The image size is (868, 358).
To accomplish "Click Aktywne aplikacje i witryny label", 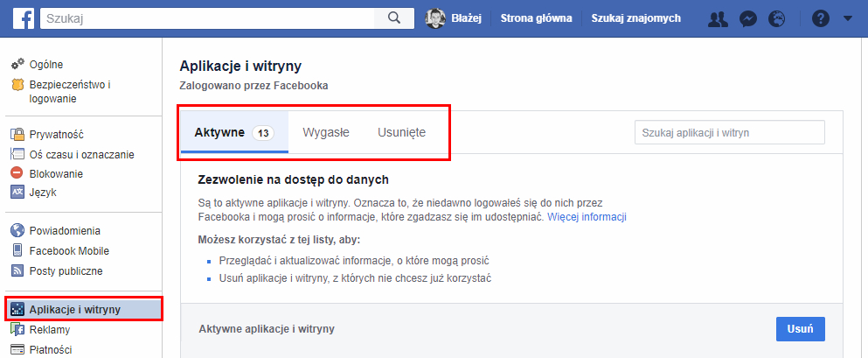I will pos(267,329).
